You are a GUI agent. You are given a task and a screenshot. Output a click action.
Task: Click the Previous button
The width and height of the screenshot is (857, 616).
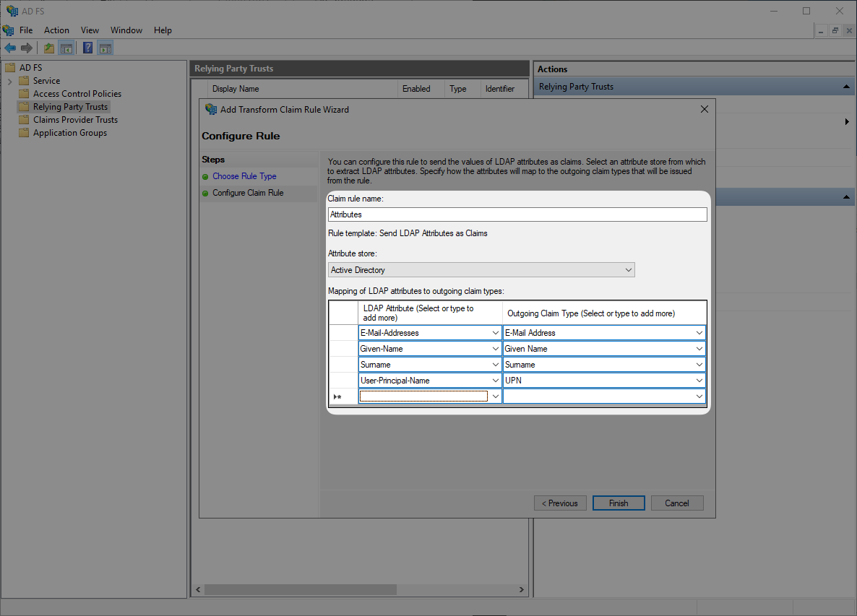point(560,503)
